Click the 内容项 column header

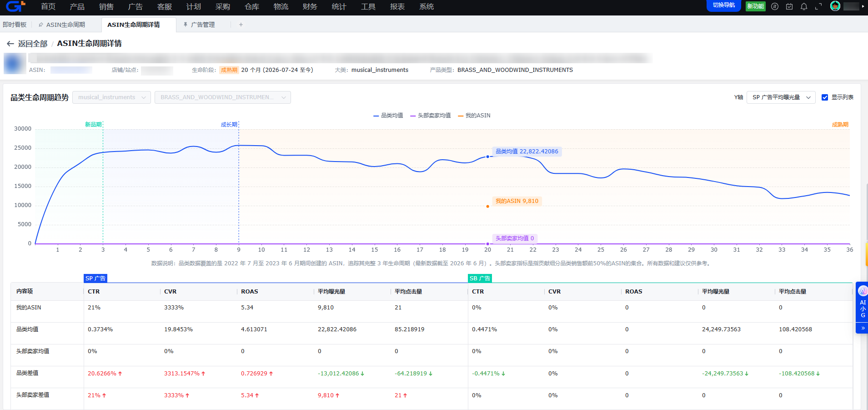point(25,292)
